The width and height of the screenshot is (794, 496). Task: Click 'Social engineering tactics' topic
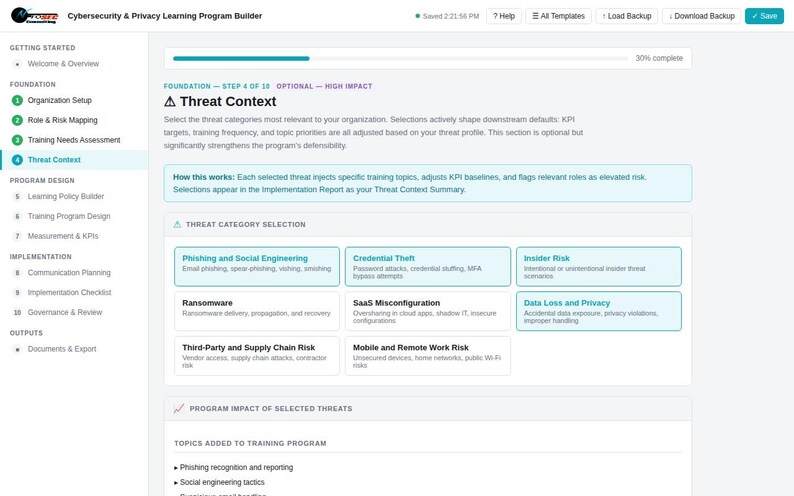222,482
